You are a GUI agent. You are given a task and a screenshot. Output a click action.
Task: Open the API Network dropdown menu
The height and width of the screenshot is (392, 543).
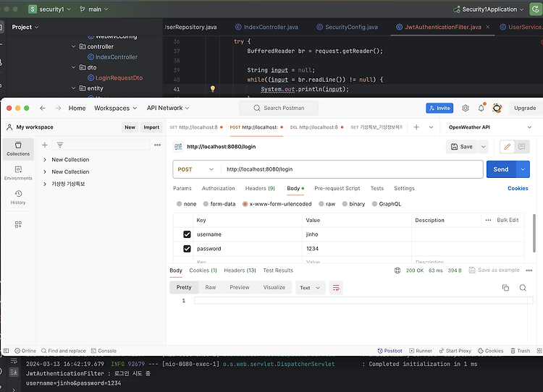tap(168, 108)
